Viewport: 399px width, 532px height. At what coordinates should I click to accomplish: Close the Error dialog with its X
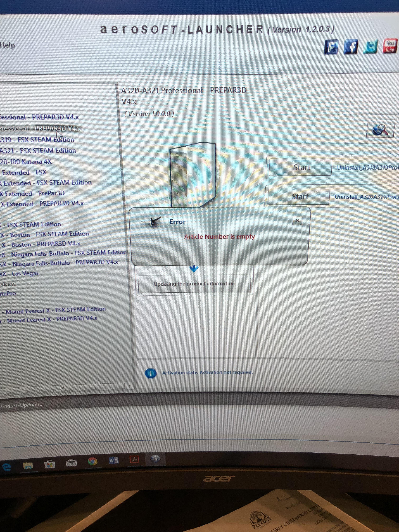297,220
